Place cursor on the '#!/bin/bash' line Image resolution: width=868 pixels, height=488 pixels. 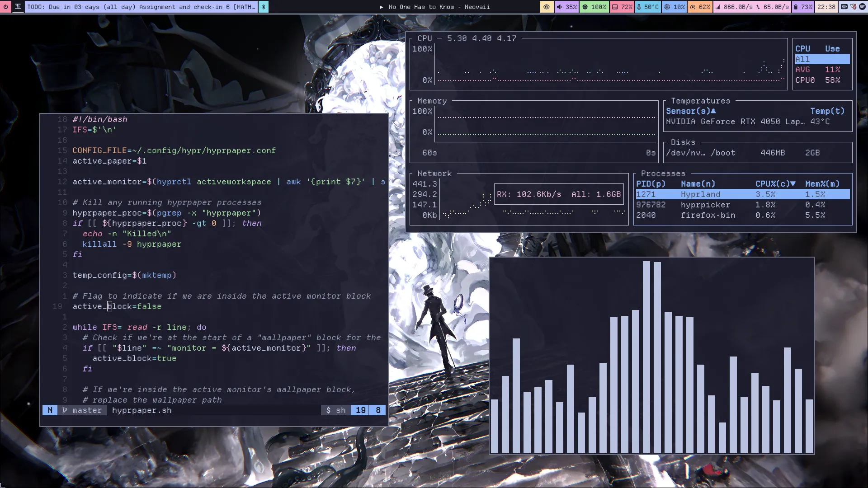coord(100,119)
